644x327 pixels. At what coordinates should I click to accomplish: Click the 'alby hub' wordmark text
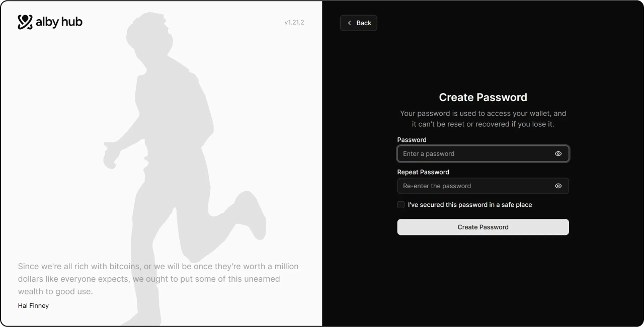[59, 22]
